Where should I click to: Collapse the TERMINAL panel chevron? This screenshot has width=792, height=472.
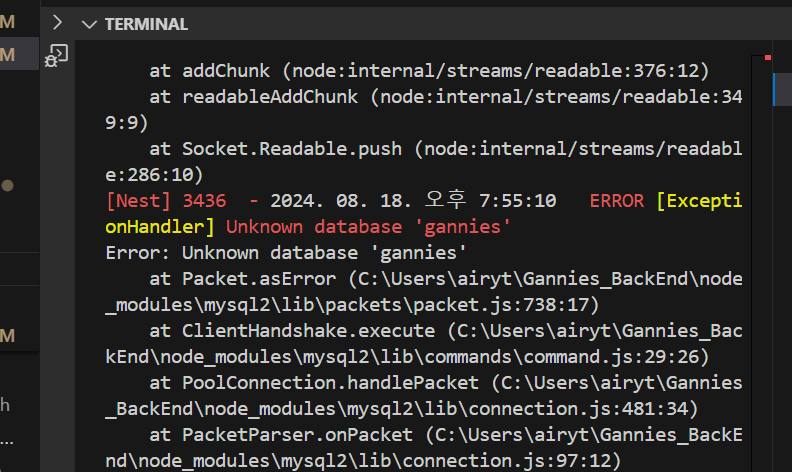[89, 24]
